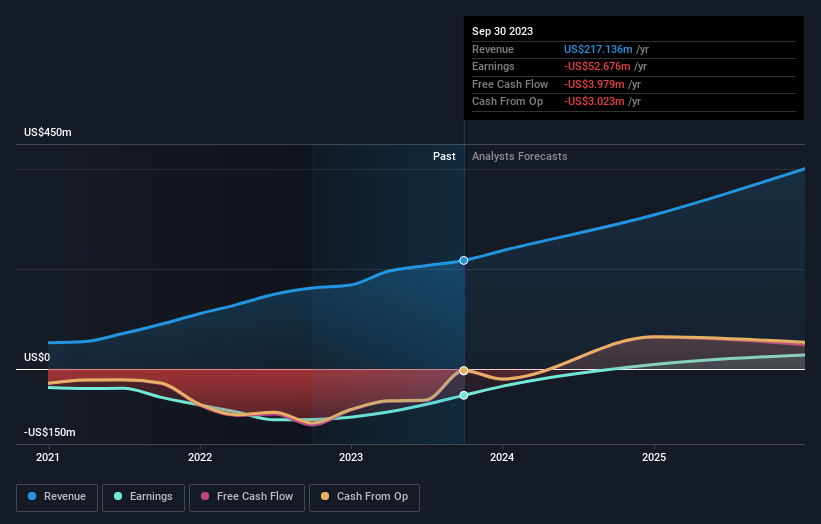Click the Sep 30 2023 tooltip date
Screen dimensions: 821x524
(502, 31)
